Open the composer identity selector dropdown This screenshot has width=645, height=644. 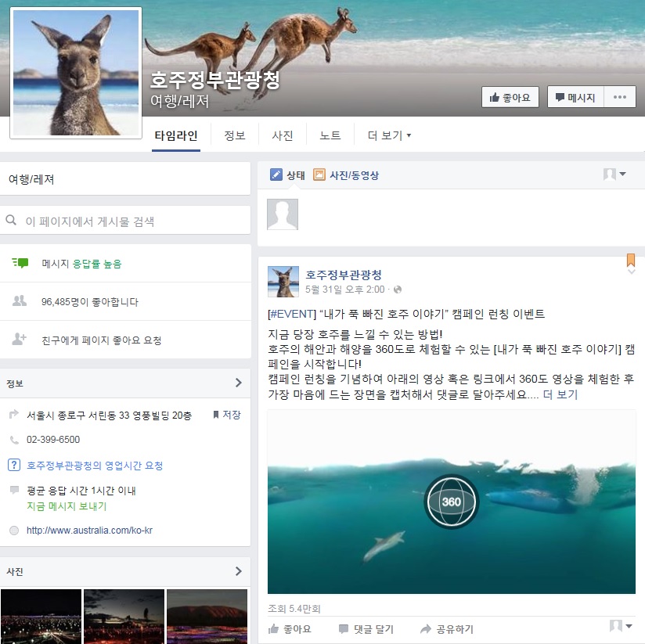(x=614, y=174)
